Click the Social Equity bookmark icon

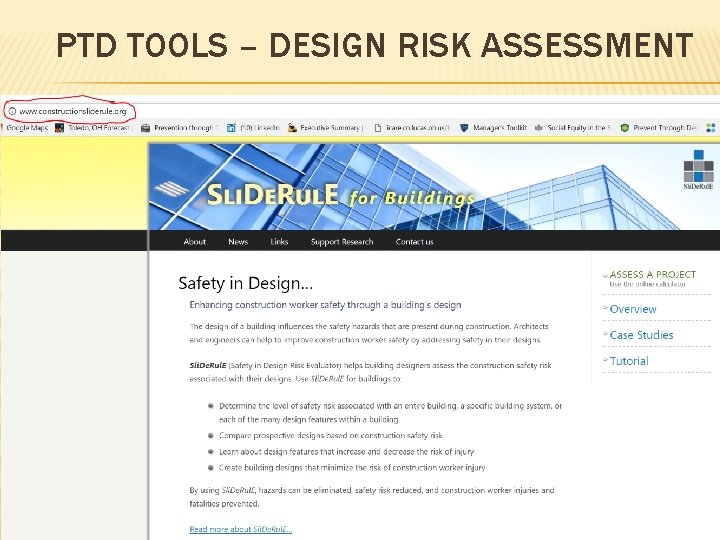pos(539,128)
